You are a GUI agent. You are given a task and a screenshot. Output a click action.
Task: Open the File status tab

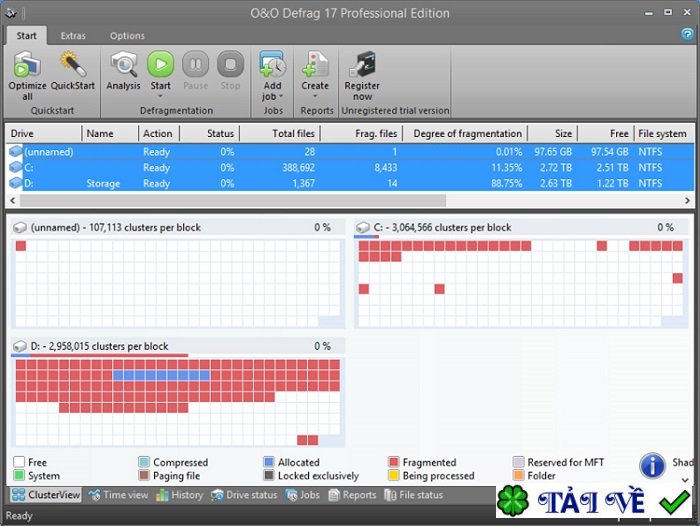[x=413, y=495]
